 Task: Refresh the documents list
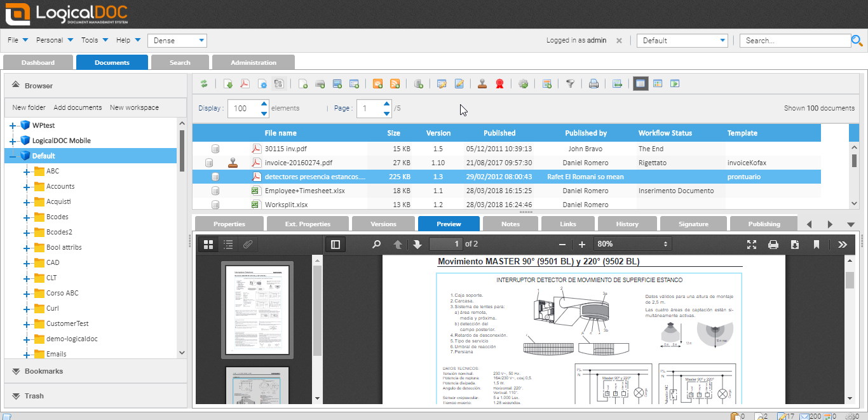[203, 83]
